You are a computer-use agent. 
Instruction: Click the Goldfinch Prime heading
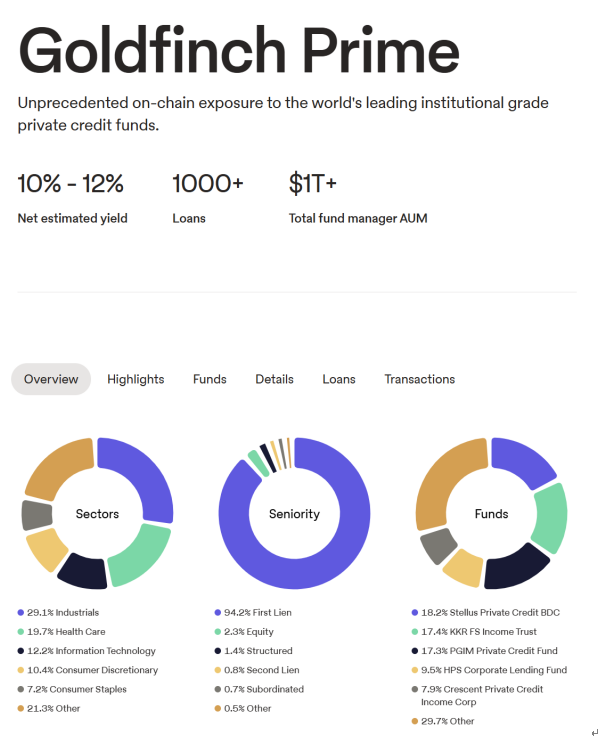coord(238,50)
